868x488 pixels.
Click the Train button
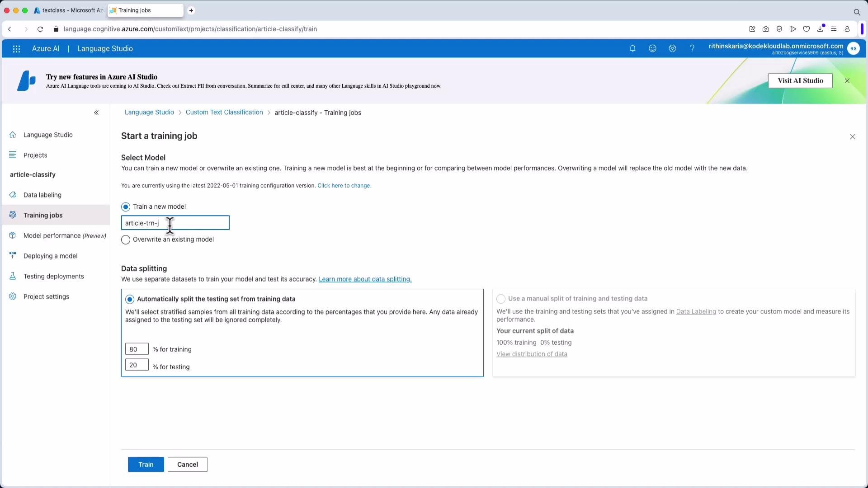tap(146, 465)
